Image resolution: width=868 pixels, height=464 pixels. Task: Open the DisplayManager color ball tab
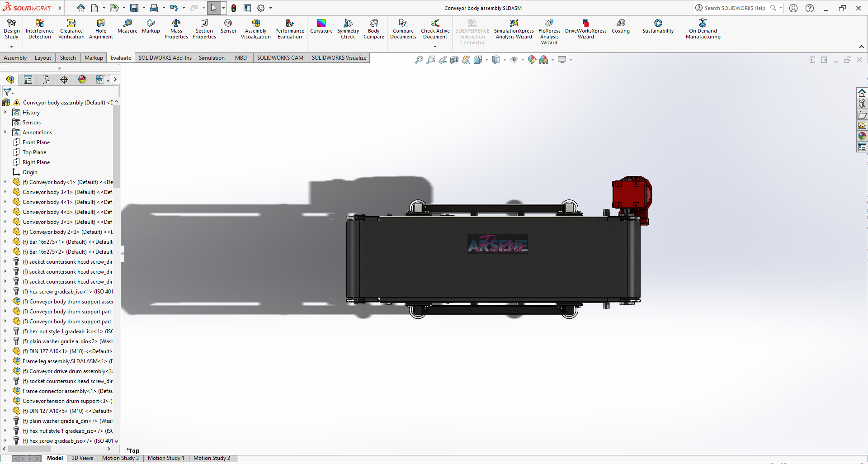click(x=82, y=80)
